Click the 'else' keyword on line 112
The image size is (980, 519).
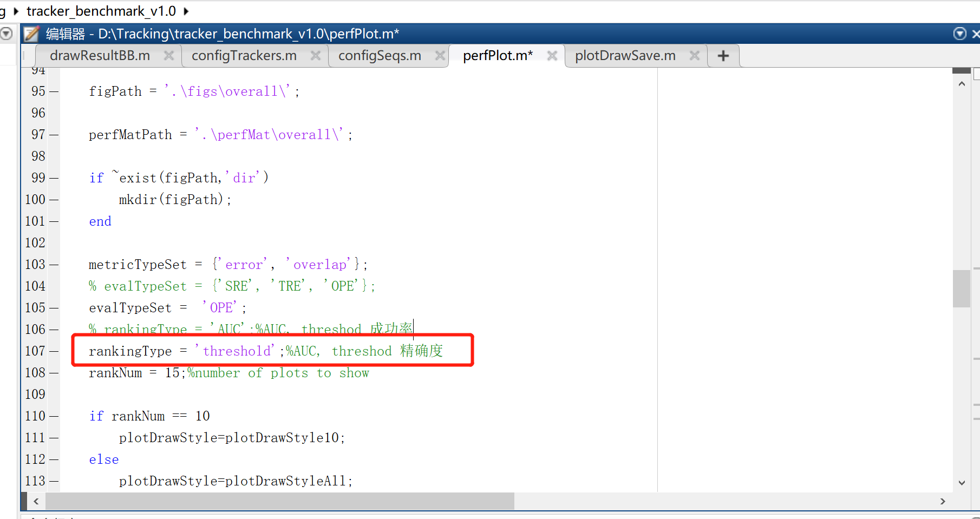point(104,459)
